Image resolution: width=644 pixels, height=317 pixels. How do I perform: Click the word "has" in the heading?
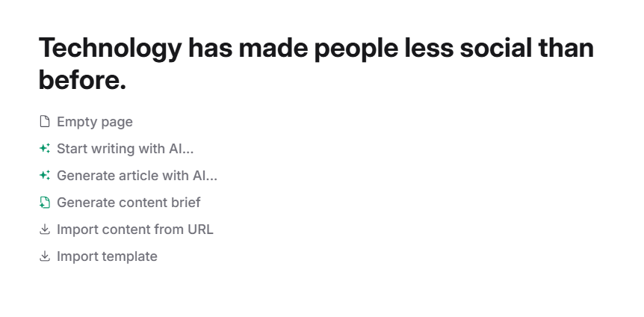point(211,49)
